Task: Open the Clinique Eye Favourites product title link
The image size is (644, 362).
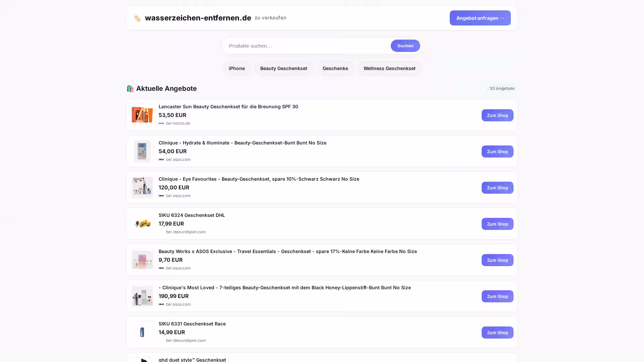Action: 259,179
